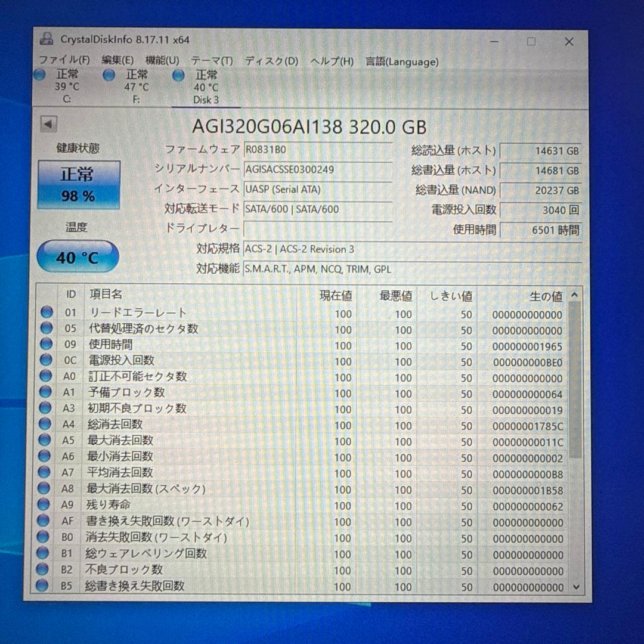Click the interface field UASP (Serial ATA)
The width and height of the screenshot is (644, 644).
[x=318, y=189]
